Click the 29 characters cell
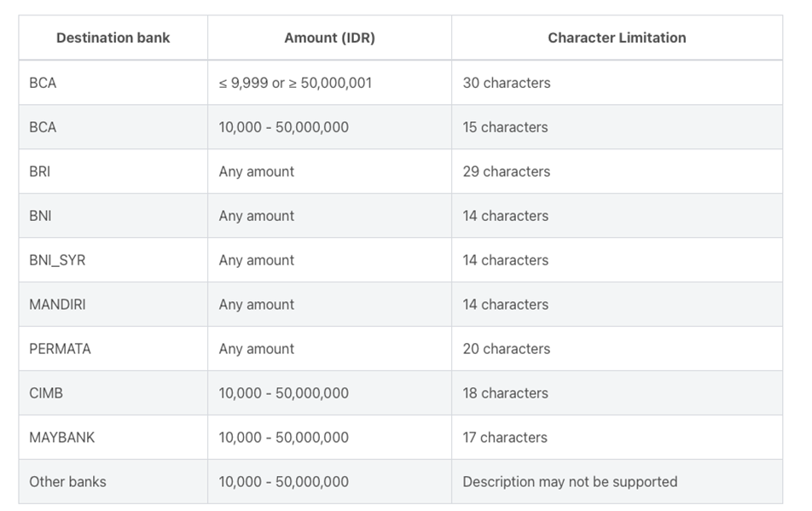This screenshot has height=511, width=812. click(x=617, y=171)
